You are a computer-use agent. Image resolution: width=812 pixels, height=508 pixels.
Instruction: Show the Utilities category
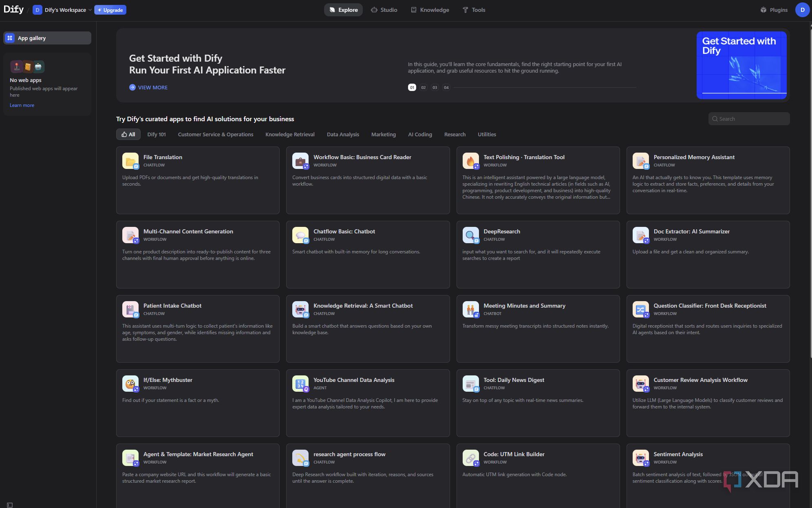[x=487, y=134]
